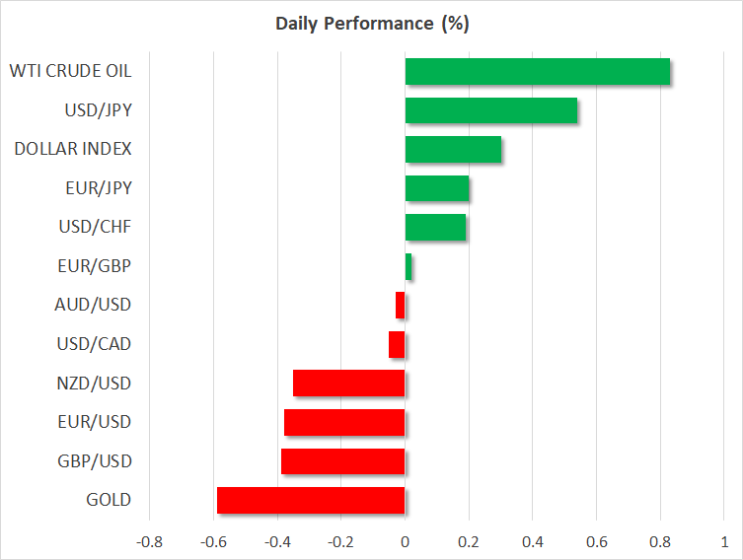
Task: Click the EUR/JPY green bar
Action: 437,188
